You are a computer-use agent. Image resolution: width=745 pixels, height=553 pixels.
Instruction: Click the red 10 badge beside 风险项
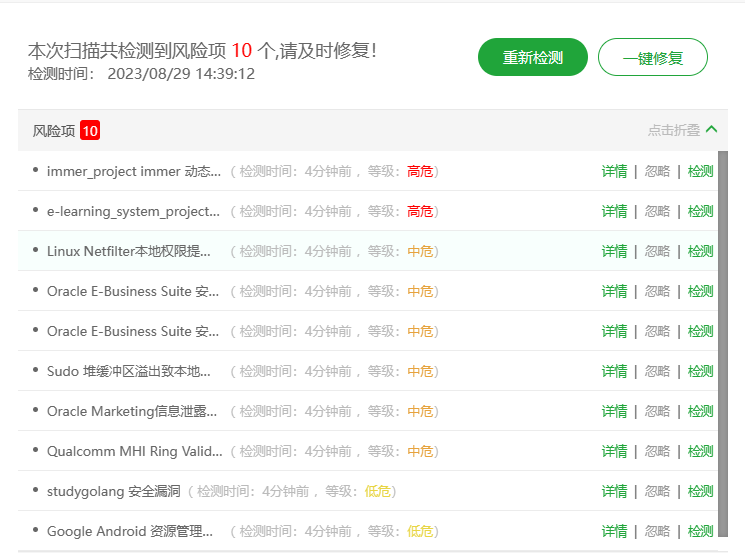[x=90, y=130]
